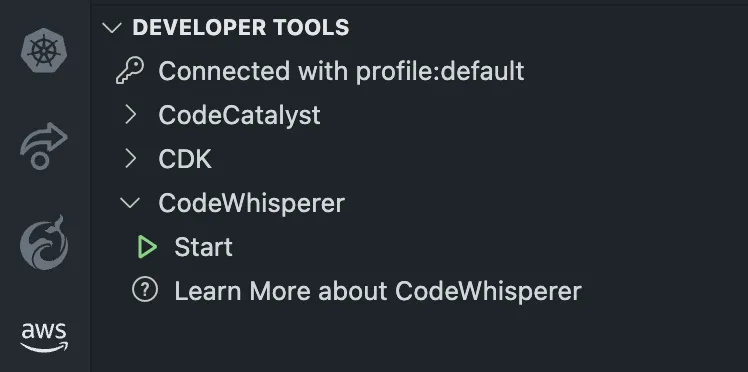Image resolution: width=748 pixels, height=372 pixels.
Task: Open Learn More about CodeWhisperer
Action: coord(378,291)
